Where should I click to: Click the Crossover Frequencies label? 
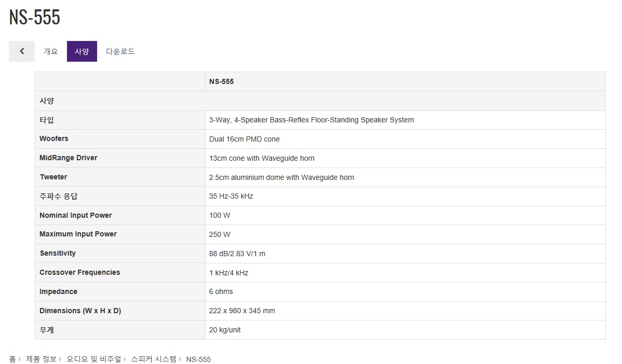(x=80, y=273)
